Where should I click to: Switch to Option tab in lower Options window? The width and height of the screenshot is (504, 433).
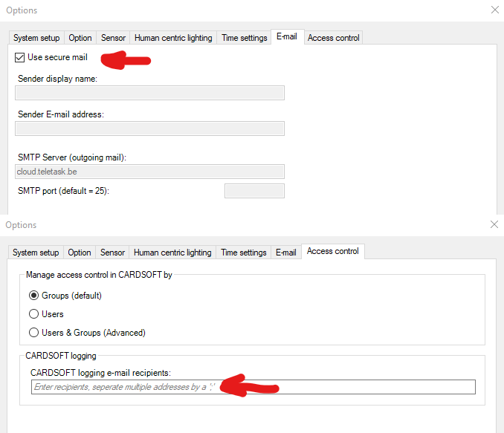[80, 253]
